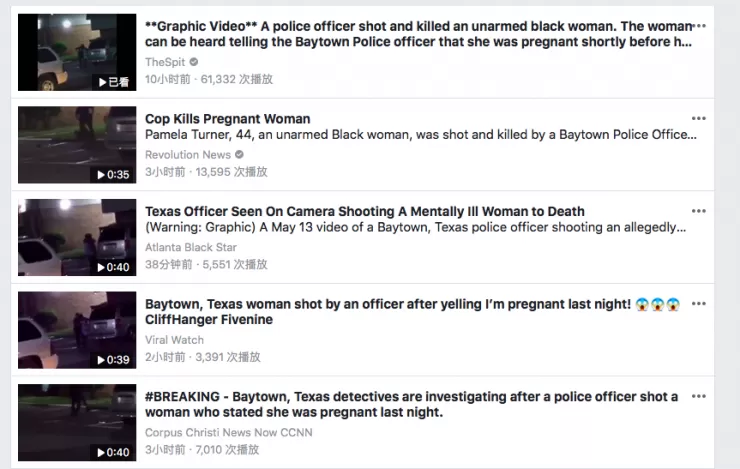
Task: Play the 0:40 Atlanta Black Star video
Action: click(77, 237)
